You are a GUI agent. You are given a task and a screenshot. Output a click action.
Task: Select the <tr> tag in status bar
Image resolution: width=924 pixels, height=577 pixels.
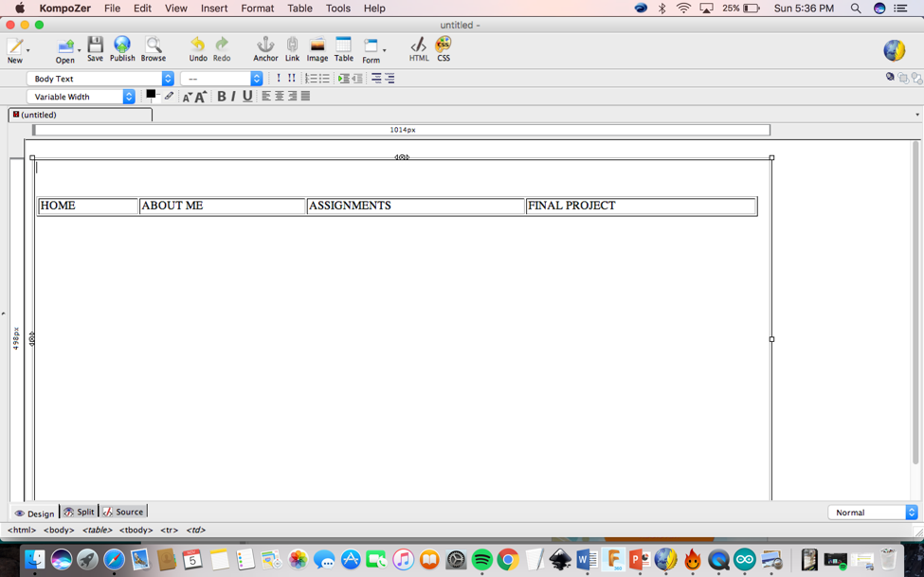click(169, 530)
